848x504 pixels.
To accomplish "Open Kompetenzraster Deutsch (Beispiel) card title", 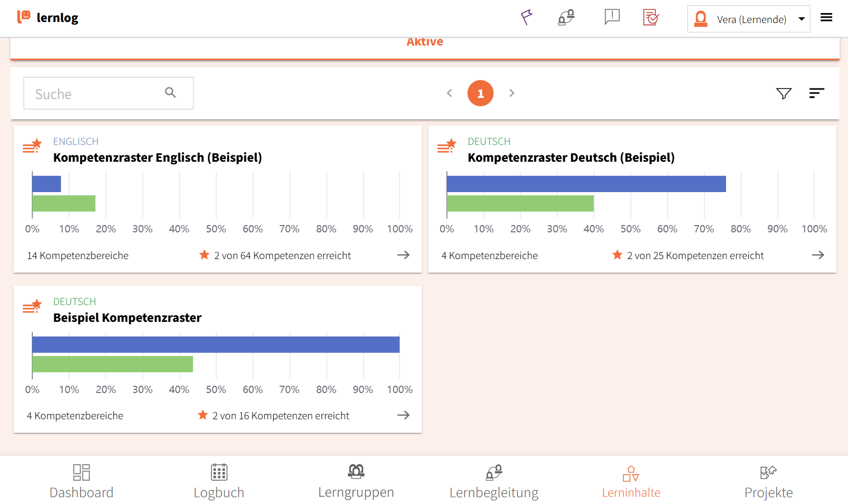I will coord(571,158).
